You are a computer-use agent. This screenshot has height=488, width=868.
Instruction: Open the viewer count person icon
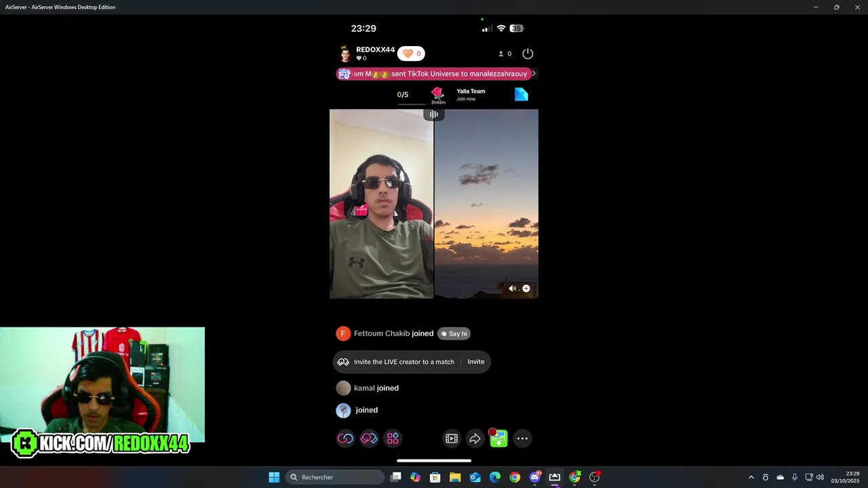click(x=501, y=54)
